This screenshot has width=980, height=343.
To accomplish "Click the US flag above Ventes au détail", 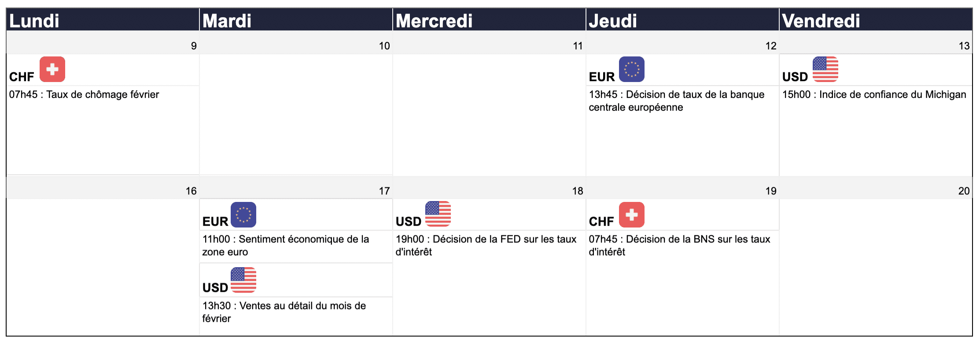I will (243, 280).
